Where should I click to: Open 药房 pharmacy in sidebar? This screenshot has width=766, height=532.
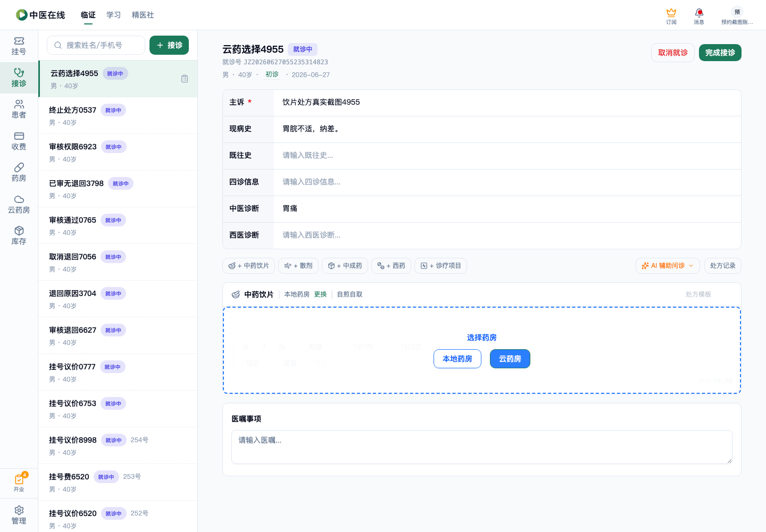(x=19, y=173)
